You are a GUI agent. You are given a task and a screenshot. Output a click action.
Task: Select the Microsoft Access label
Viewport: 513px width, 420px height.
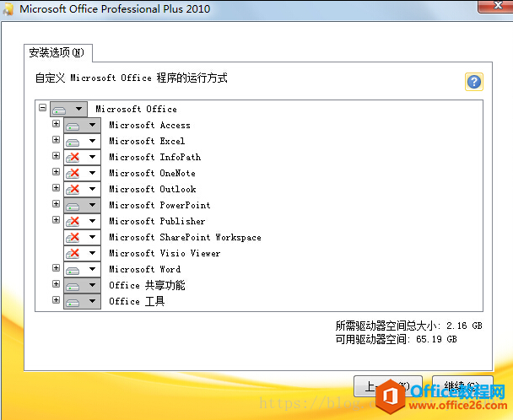pos(149,125)
